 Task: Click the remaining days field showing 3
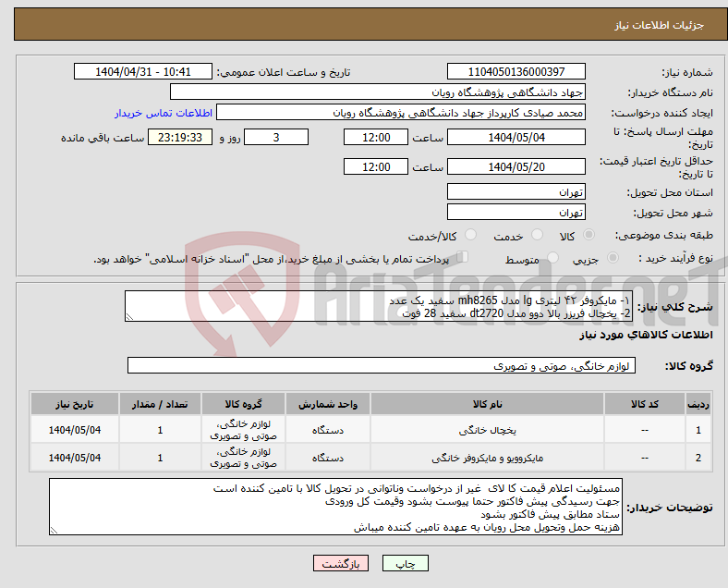point(276,137)
